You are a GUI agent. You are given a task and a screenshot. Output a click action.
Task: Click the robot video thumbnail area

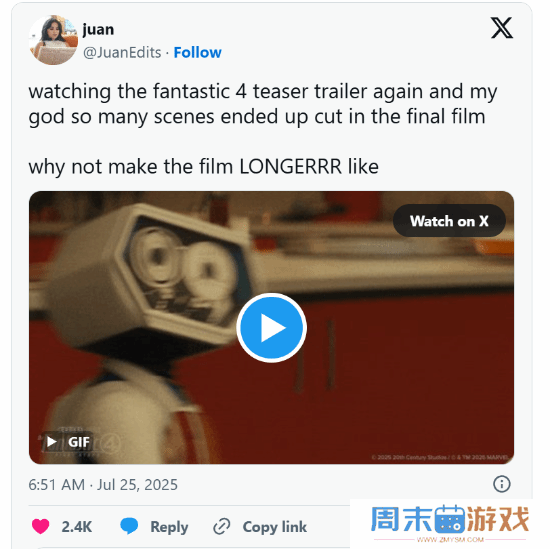[271, 328]
